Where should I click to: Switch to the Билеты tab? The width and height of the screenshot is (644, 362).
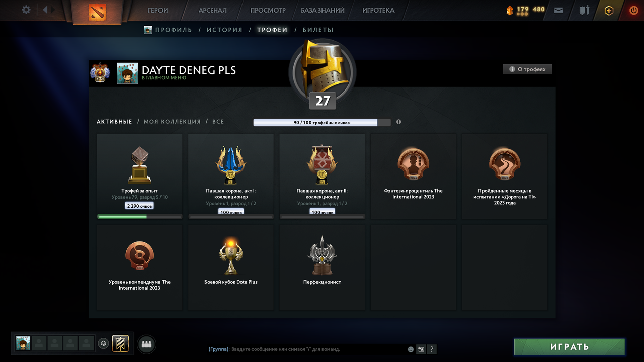[318, 30]
